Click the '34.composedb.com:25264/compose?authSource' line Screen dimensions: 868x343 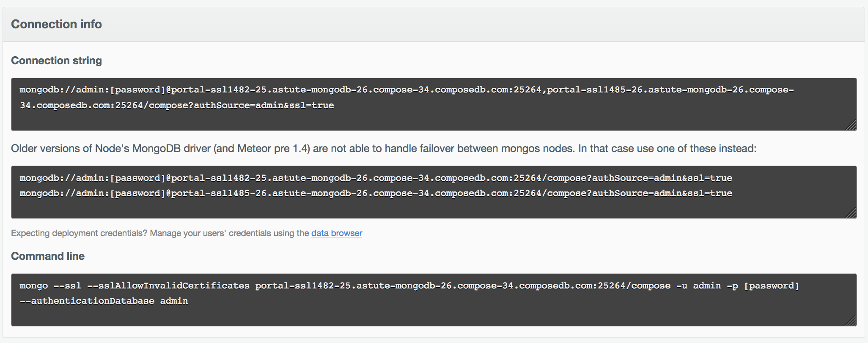[177, 106]
